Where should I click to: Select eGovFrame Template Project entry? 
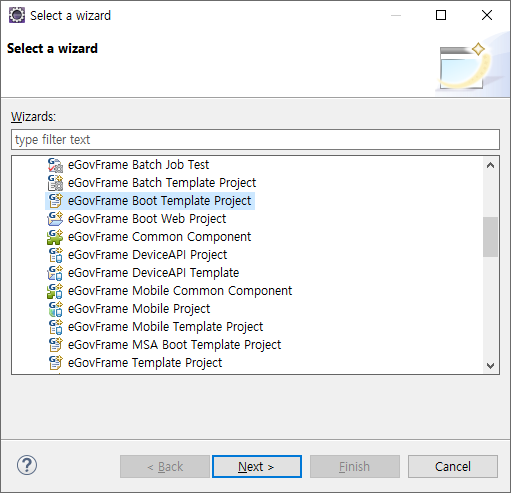135,363
